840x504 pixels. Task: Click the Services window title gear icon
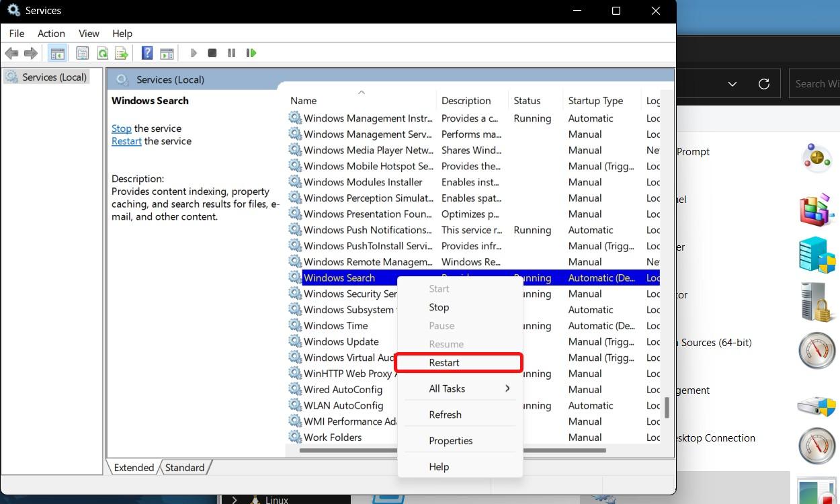click(x=13, y=11)
